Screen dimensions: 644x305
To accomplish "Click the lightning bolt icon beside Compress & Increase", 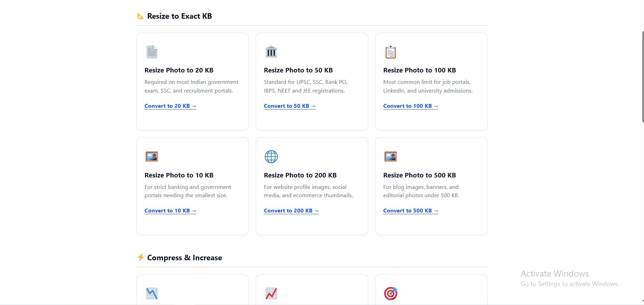I will [140, 257].
